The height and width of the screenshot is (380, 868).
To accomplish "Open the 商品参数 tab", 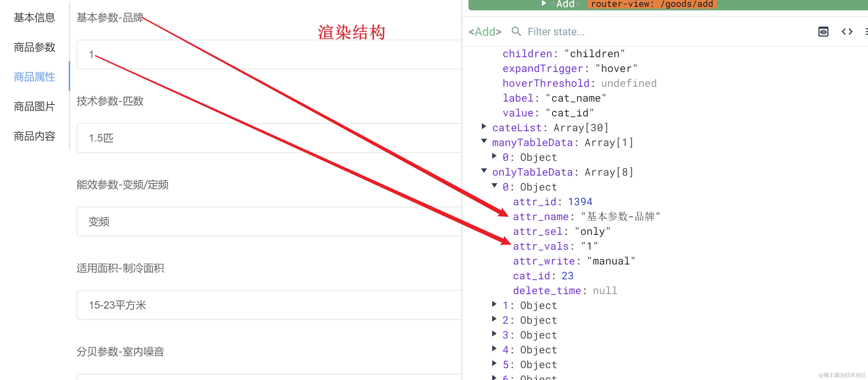I will tap(34, 47).
